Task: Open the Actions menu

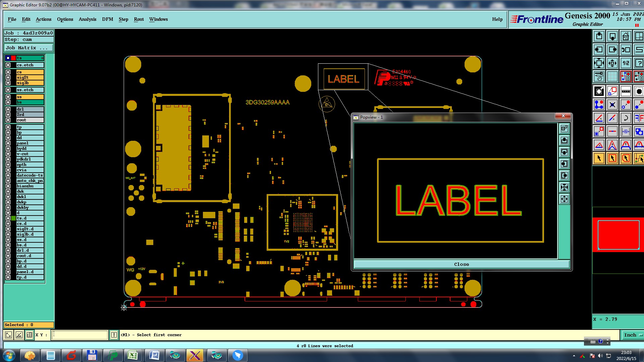Action: tap(44, 19)
